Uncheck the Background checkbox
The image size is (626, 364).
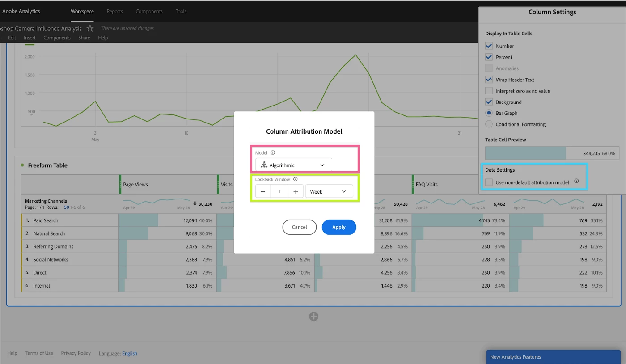click(x=489, y=102)
